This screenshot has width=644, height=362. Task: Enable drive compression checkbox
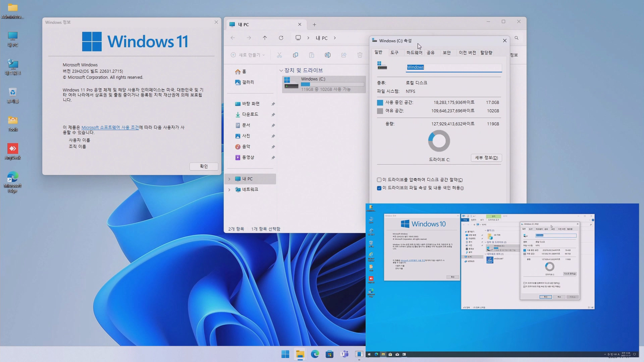pos(379,180)
